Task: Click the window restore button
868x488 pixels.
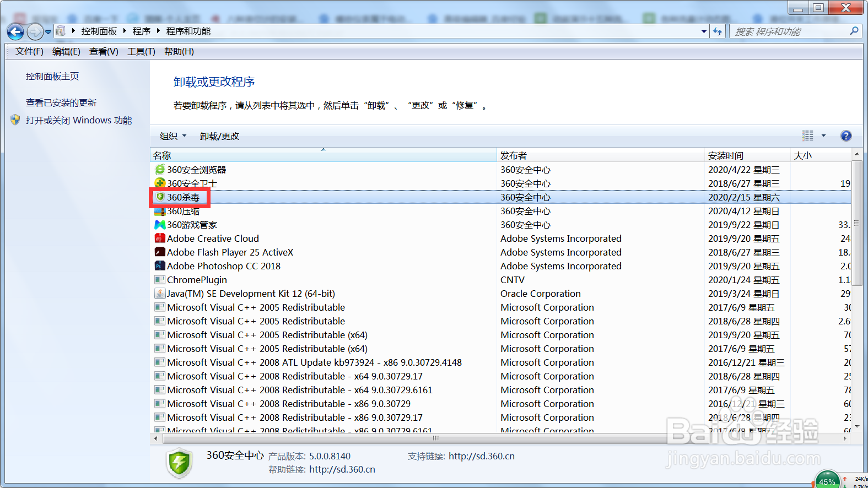Action: [818, 7]
